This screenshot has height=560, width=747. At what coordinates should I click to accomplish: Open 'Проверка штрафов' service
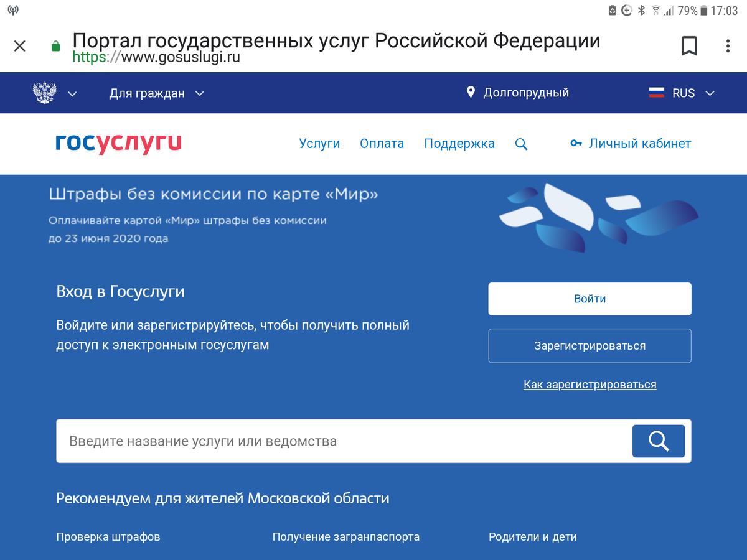coord(108,536)
